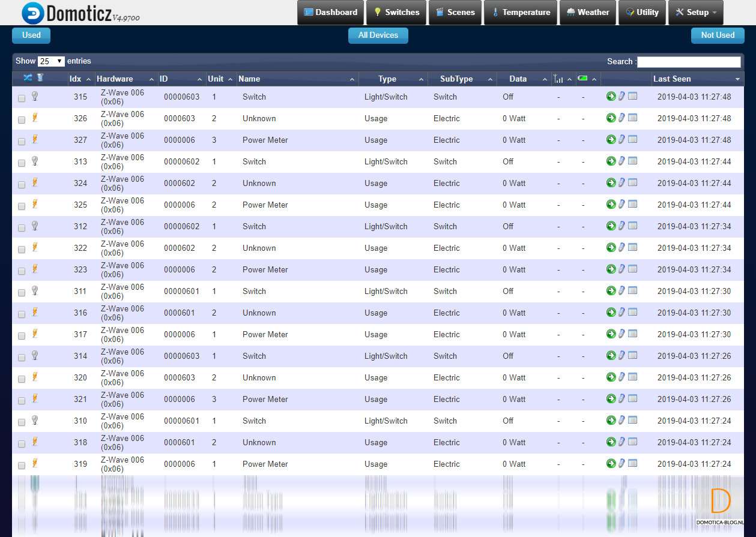Image resolution: width=756 pixels, height=537 pixels.
Task: Tick the checkbox for Idx 325 Power Meter
Action: [x=22, y=206]
